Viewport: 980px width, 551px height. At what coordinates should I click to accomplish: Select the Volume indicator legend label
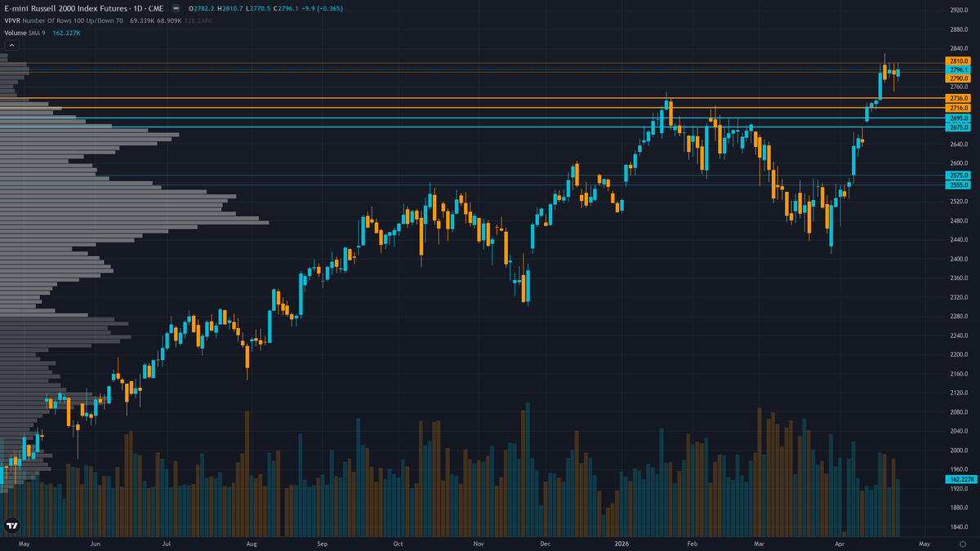(16, 33)
